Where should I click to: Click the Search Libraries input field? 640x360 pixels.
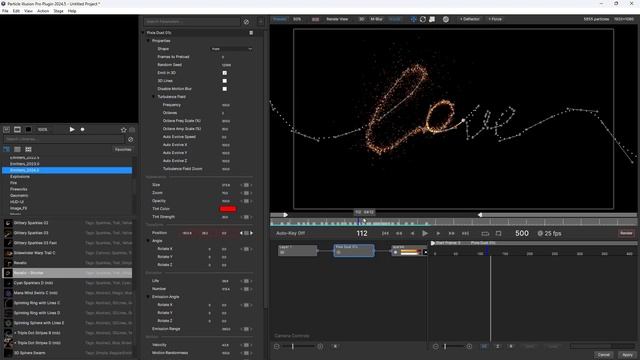click(64, 140)
